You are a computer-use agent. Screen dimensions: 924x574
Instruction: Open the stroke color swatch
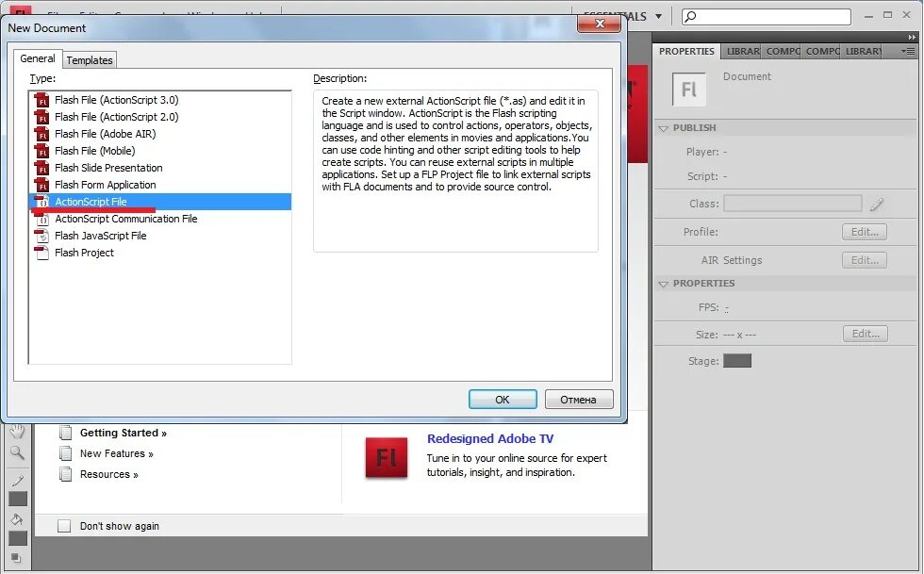point(18,500)
